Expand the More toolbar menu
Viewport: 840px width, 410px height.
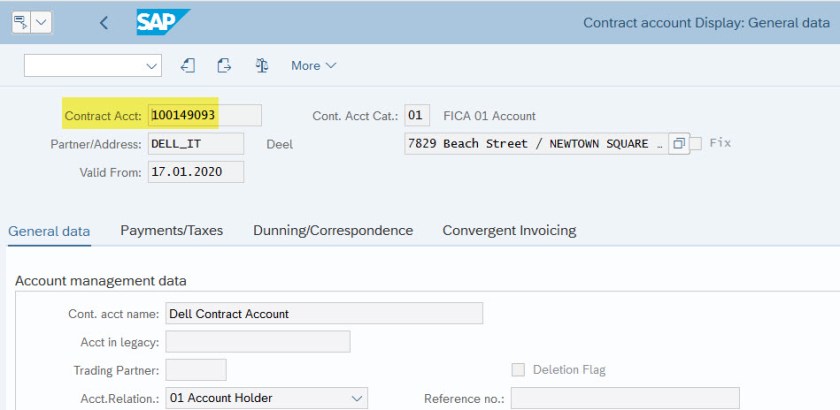(313, 65)
